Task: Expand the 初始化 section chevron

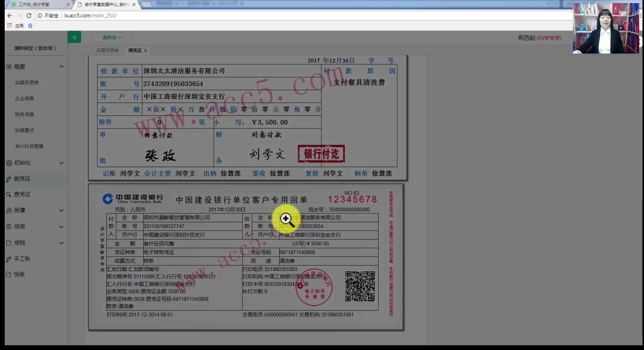Action: tap(61, 163)
